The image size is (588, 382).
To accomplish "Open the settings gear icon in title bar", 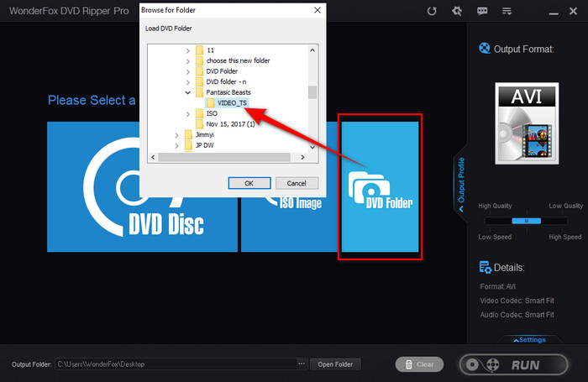I will tap(456, 11).
